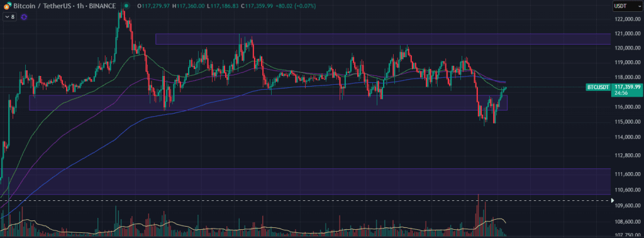This screenshot has width=644, height=238.
Task: Open the USDT currency dropdown
Action: point(628,6)
